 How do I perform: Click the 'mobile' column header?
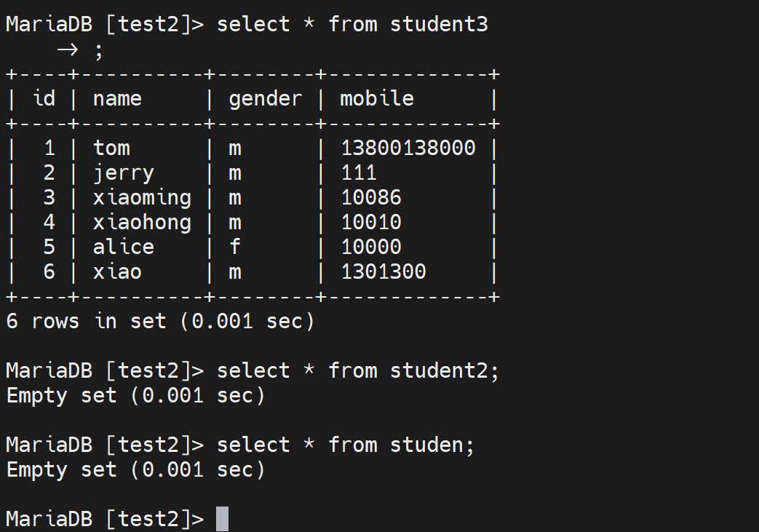click(377, 98)
